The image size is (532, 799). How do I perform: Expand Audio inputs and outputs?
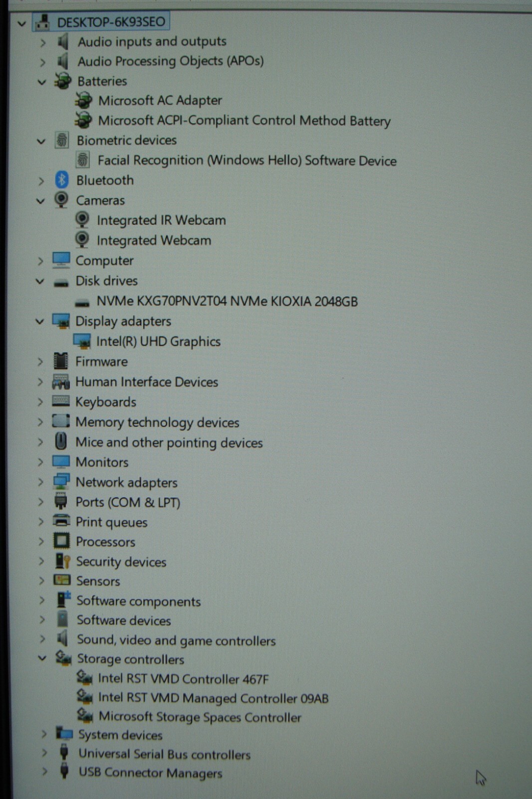coord(42,42)
